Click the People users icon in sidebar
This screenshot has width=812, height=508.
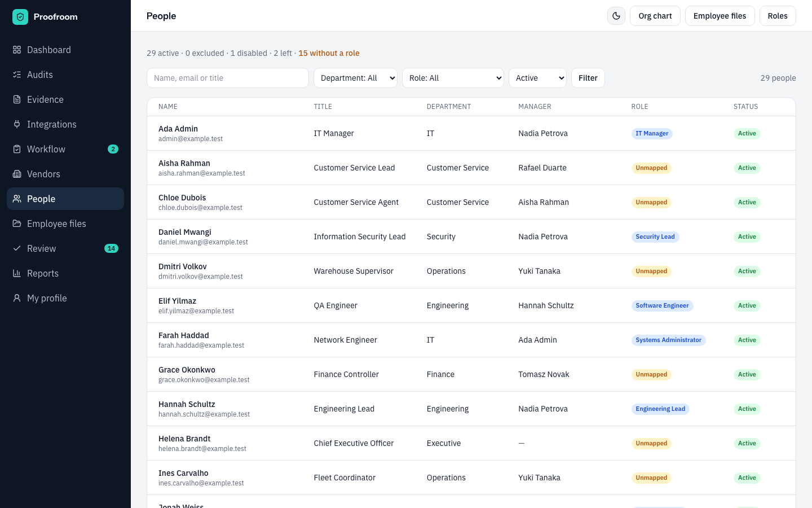17,199
